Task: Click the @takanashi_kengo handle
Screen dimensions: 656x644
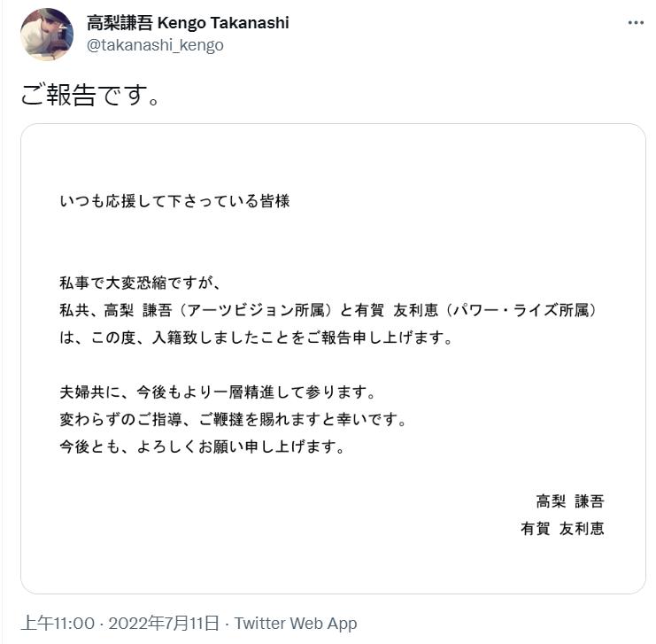Action: tap(155, 45)
